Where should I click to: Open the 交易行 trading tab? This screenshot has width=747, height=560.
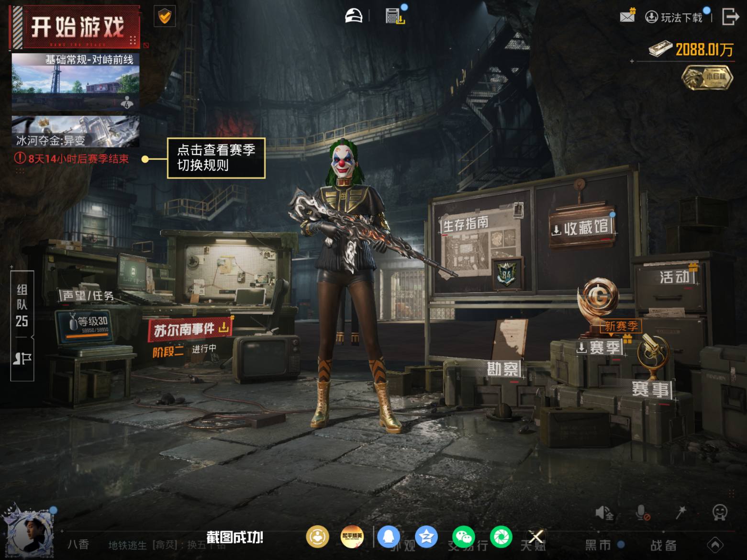coord(468,545)
